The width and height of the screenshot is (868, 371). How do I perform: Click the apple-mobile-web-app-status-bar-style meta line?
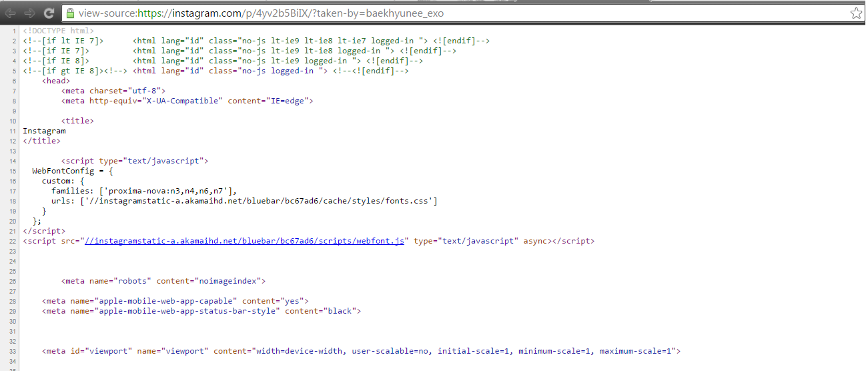201,311
